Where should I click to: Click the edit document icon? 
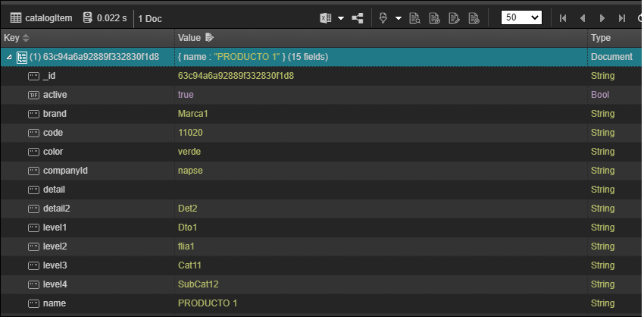tap(454, 18)
